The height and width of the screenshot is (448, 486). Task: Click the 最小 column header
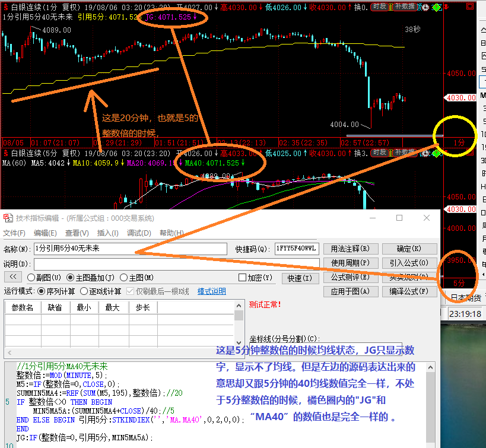coord(84,307)
